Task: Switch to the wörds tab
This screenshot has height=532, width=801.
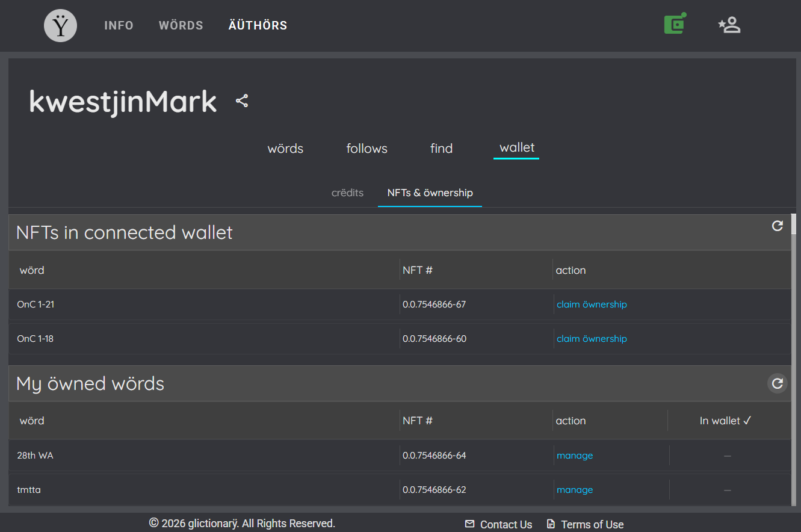Action: coord(285,149)
